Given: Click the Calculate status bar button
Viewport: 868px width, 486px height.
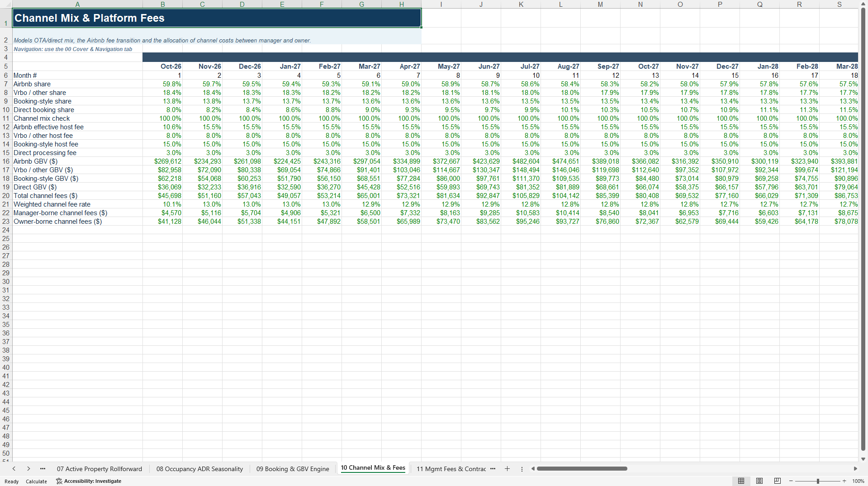Looking at the screenshot, I should point(36,481).
